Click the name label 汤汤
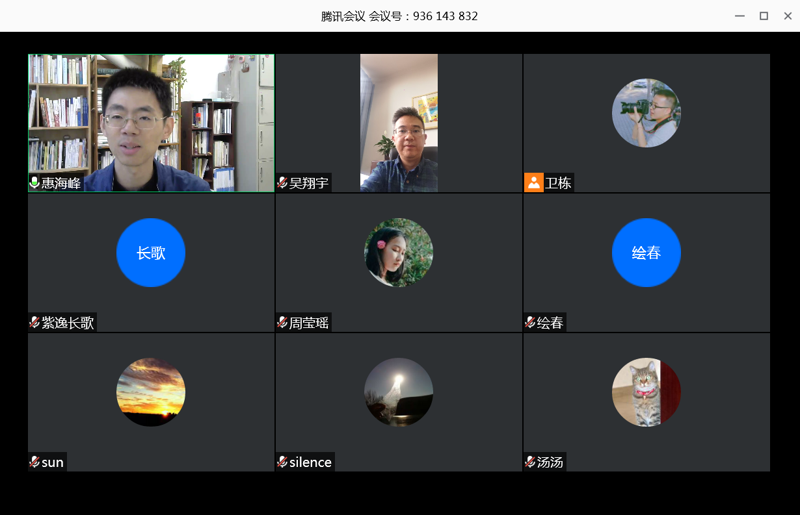This screenshot has height=515, width=800. [x=551, y=462]
